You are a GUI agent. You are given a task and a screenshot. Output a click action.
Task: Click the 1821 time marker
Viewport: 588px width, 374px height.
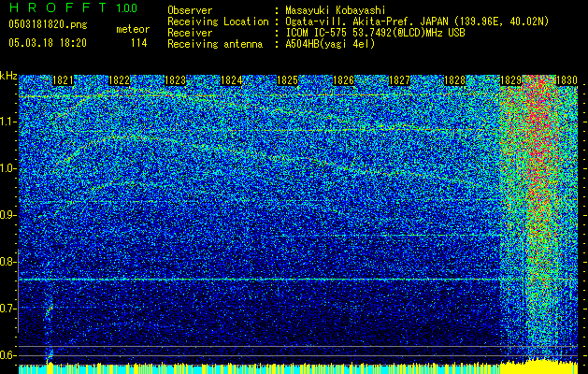[x=63, y=80]
